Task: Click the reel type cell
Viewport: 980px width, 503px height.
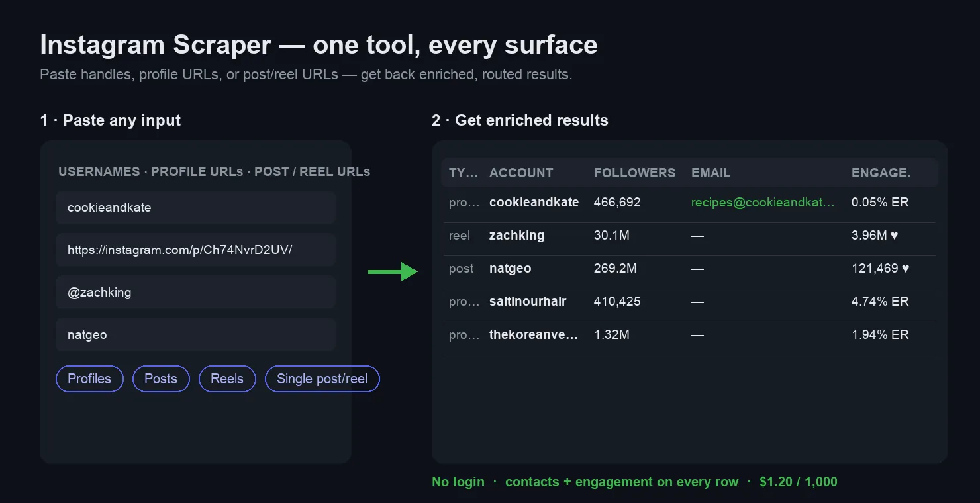Action: 460,235
